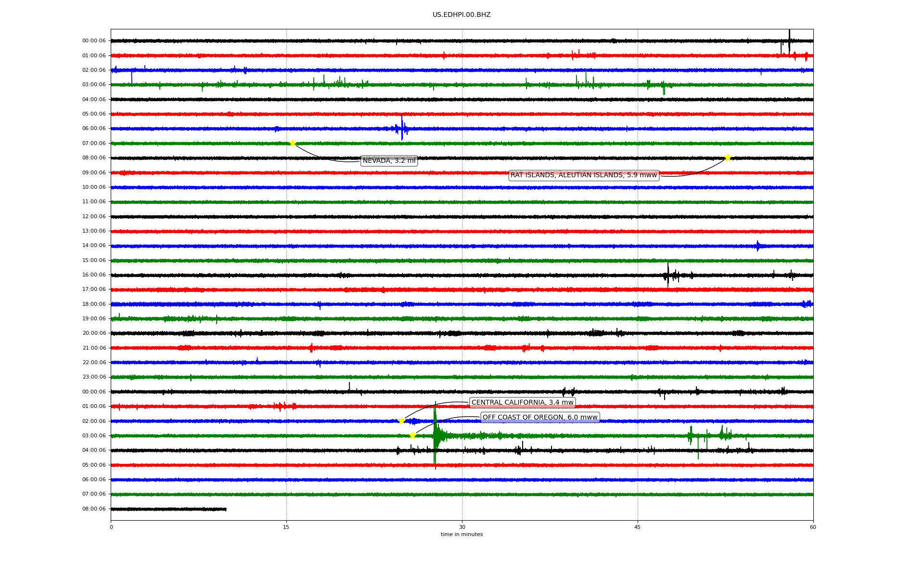Image resolution: width=924 pixels, height=578 pixels.
Task: Click the 45 minute x-axis tick label
Action: [638, 527]
